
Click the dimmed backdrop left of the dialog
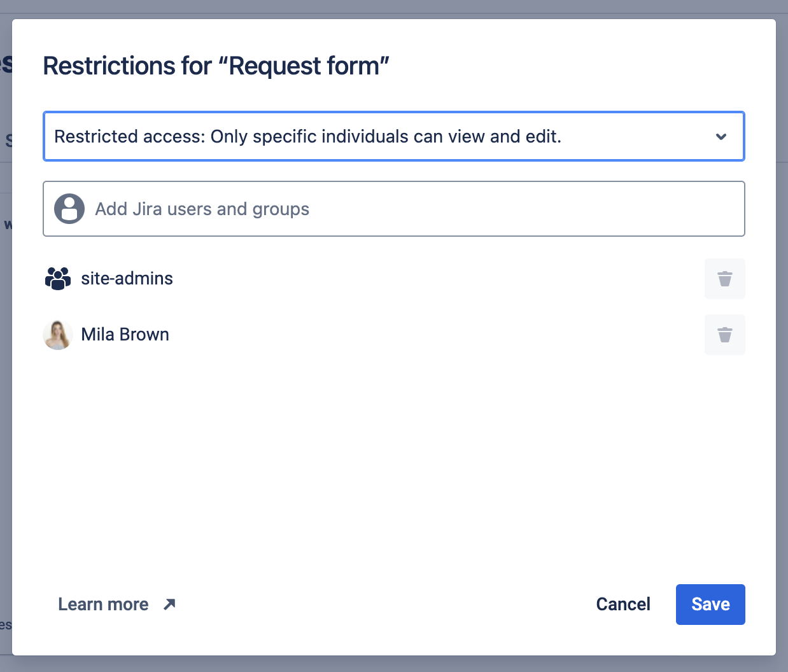coord(5,382)
